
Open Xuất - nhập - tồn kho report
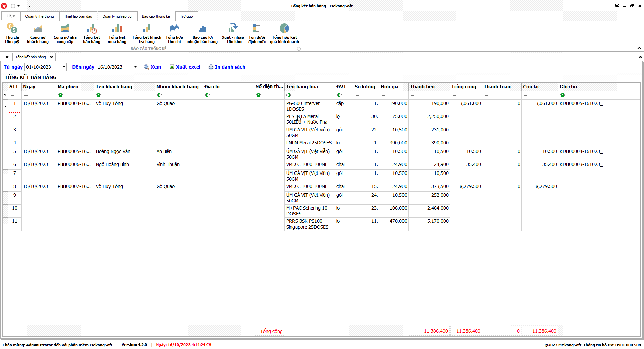coord(233,33)
